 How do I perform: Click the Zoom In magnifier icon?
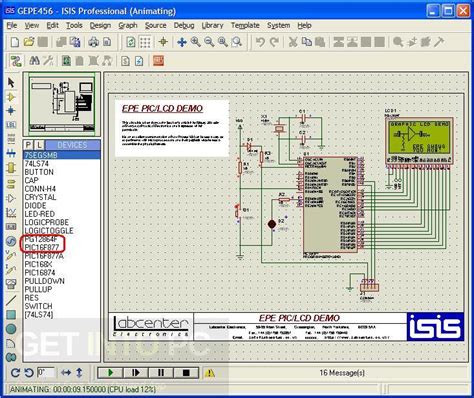pyautogui.click(x=196, y=42)
